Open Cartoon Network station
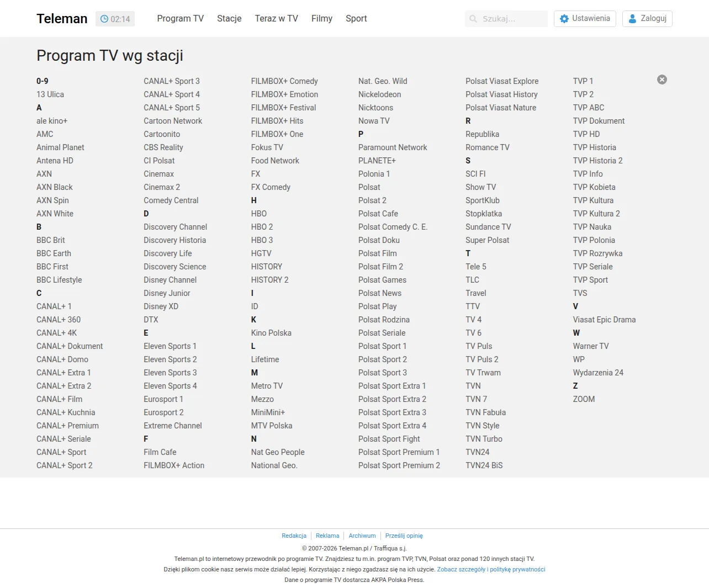The width and height of the screenshot is (709, 588). [x=173, y=121]
